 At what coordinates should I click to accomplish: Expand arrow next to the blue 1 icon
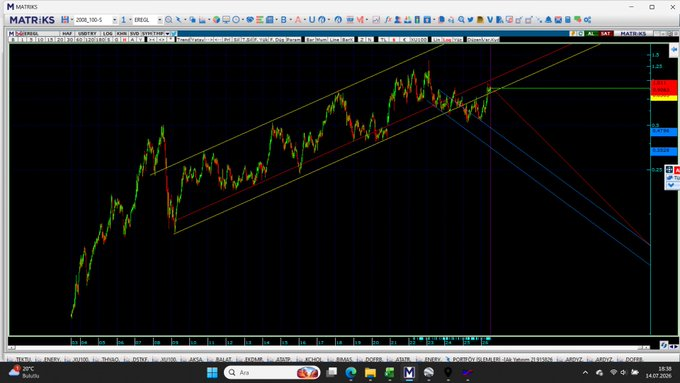(130, 20)
